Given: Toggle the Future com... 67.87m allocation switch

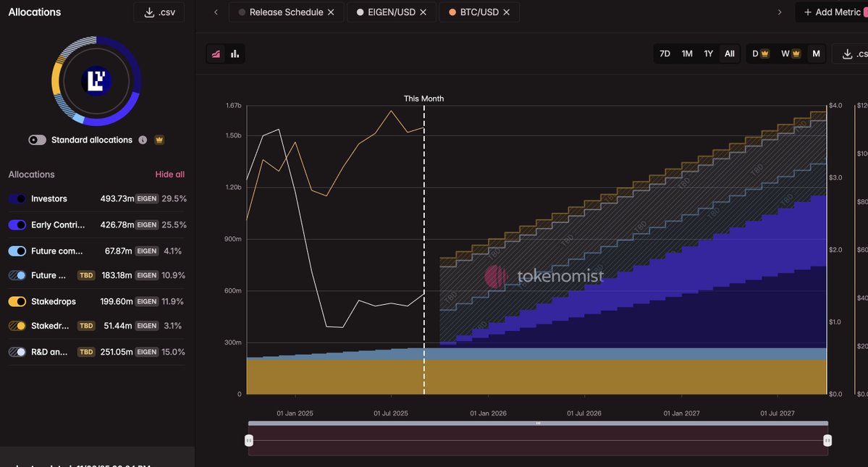Looking at the screenshot, I should coord(17,251).
